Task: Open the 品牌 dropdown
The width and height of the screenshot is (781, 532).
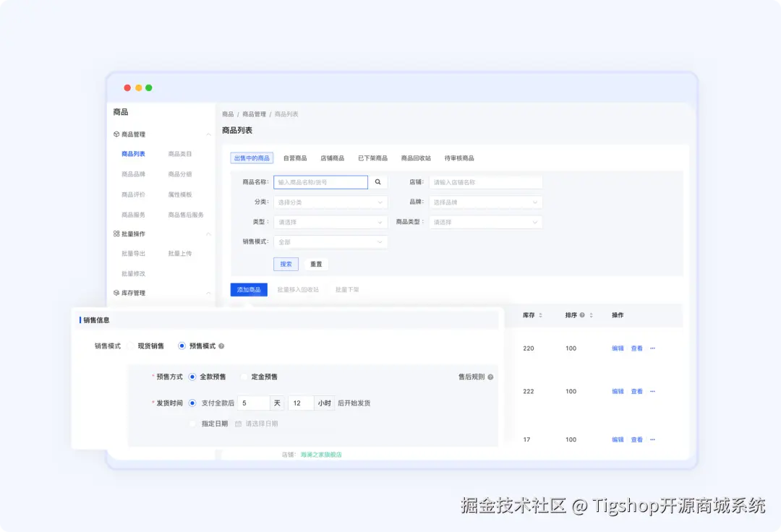Action: (x=485, y=202)
